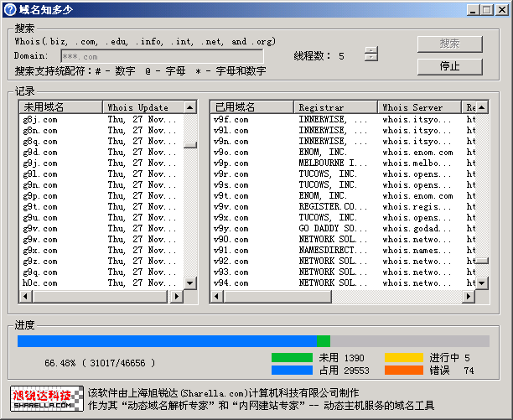Sort by the Whois Update column header
Screen dimensions: 513x420
[142, 107]
